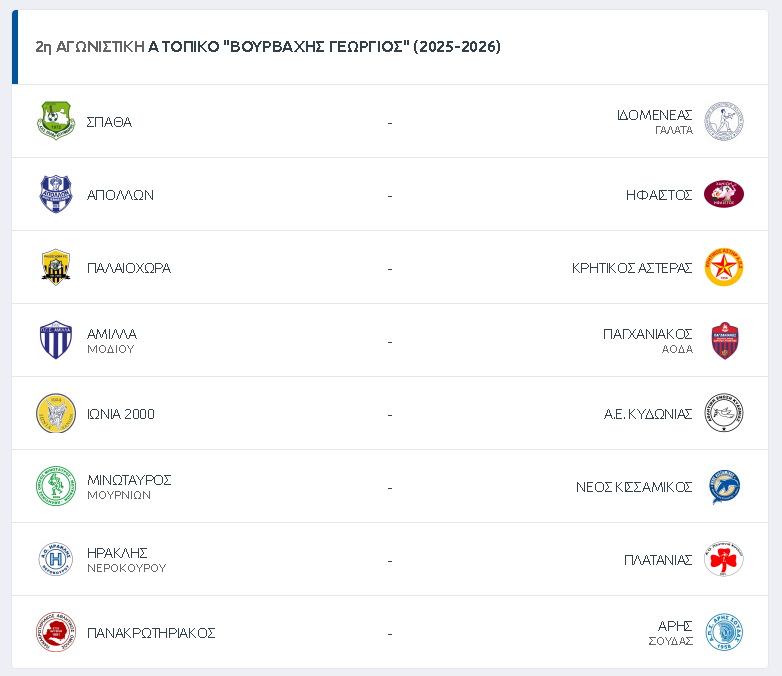Click the ΗΦΑΙΣΤΟΣ maroon oval logo
Viewport: 782px width, 676px height.
pos(723,194)
